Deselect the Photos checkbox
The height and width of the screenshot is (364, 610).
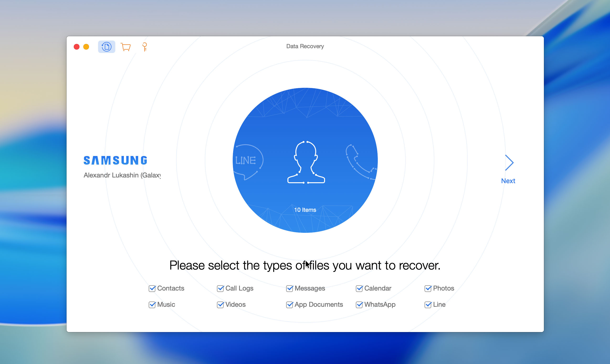coord(428,288)
